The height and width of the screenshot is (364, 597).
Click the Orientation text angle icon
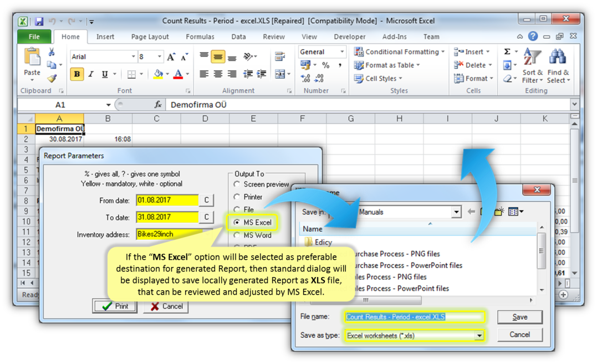point(248,57)
